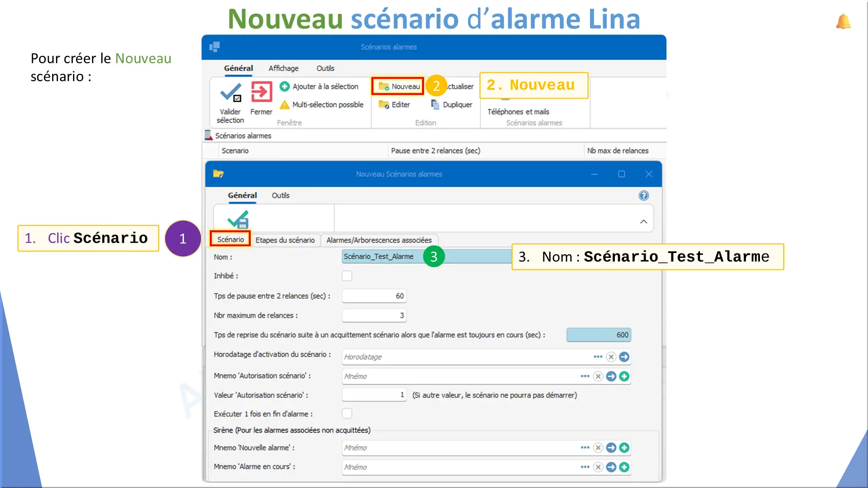Image resolution: width=868 pixels, height=488 pixels.
Task: Switch to the Etapes du scénario tab
Action: 285,240
